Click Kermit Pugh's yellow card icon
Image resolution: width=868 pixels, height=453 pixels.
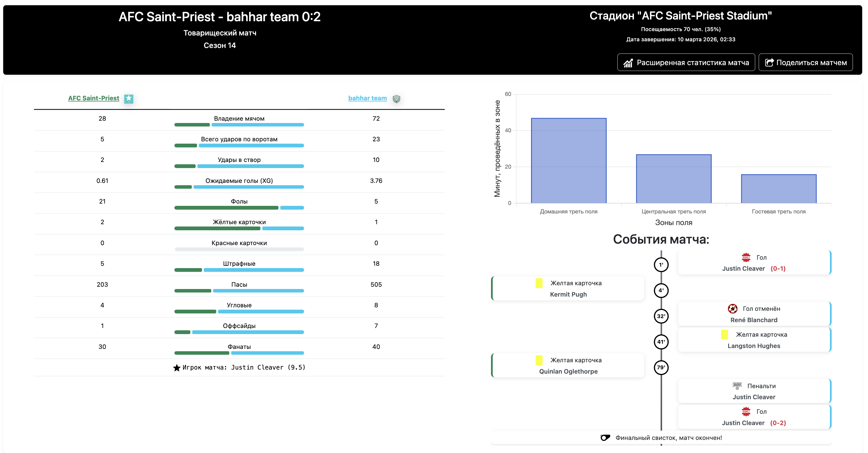point(539,283)
